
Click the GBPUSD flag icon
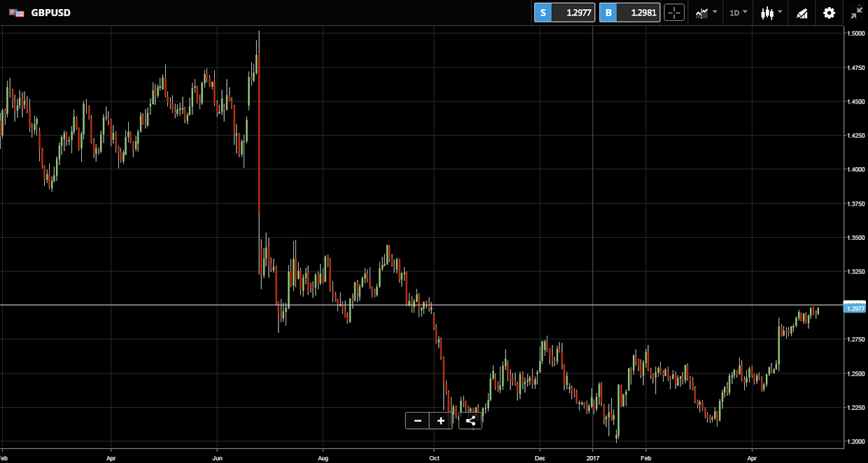(16, 13)
